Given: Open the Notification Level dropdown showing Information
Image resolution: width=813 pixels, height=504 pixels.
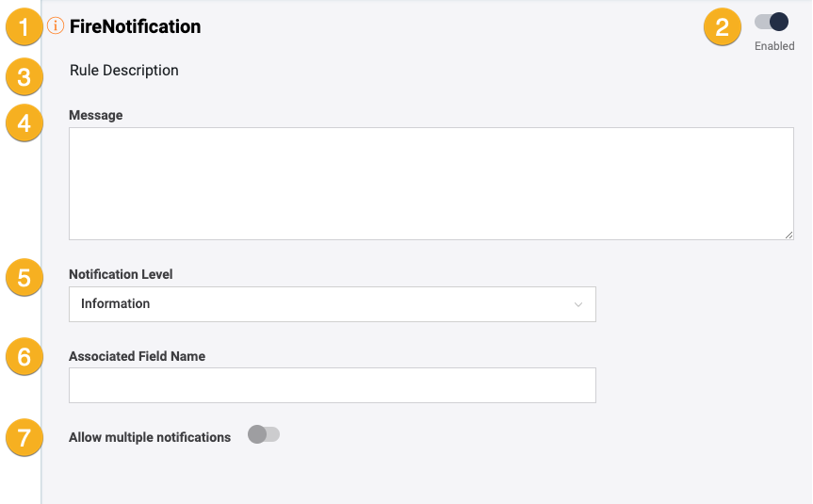Looking at the screenshot, I should pyautogui.click(x=332, y=304).
